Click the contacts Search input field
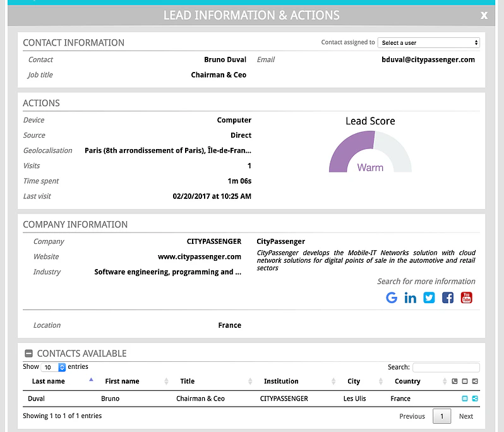Viewport: 504px width, 432px height. 446,368
